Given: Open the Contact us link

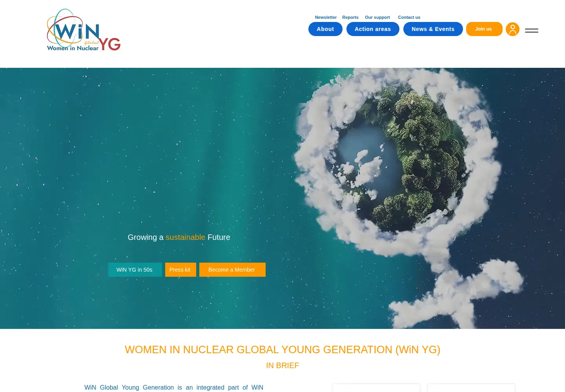Looking at the screenshot, I should 409,17.
